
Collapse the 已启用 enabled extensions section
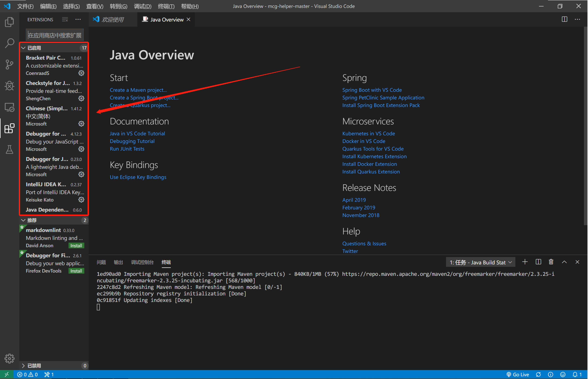pos(23,48)
